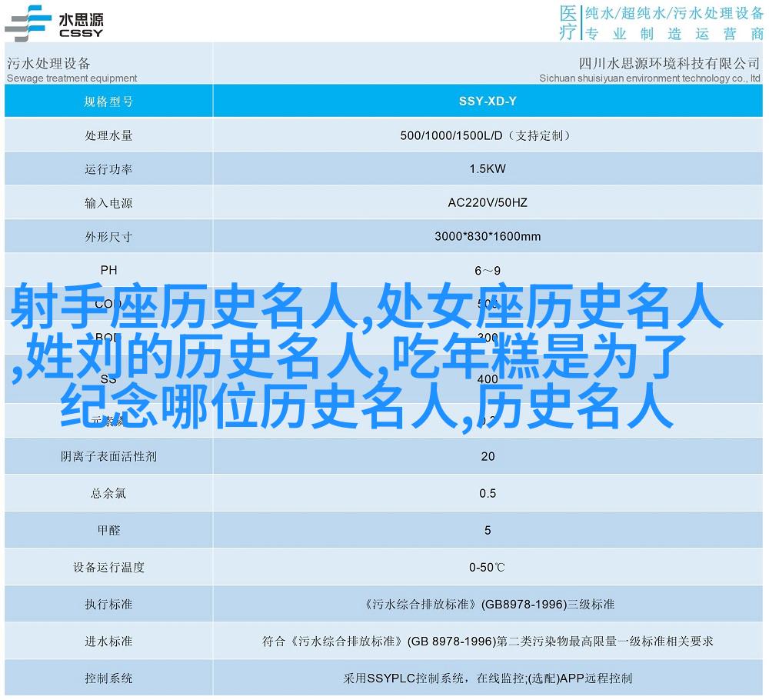Screen dimensions: 769x700
Task: Click the CSSY striped logo icon
Action: 28,23
